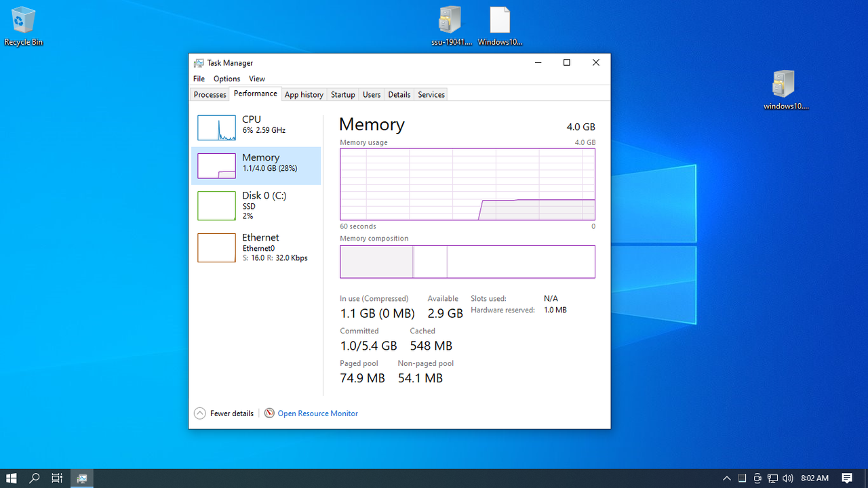
Task: Open the File menu
Action: (199, 79)
